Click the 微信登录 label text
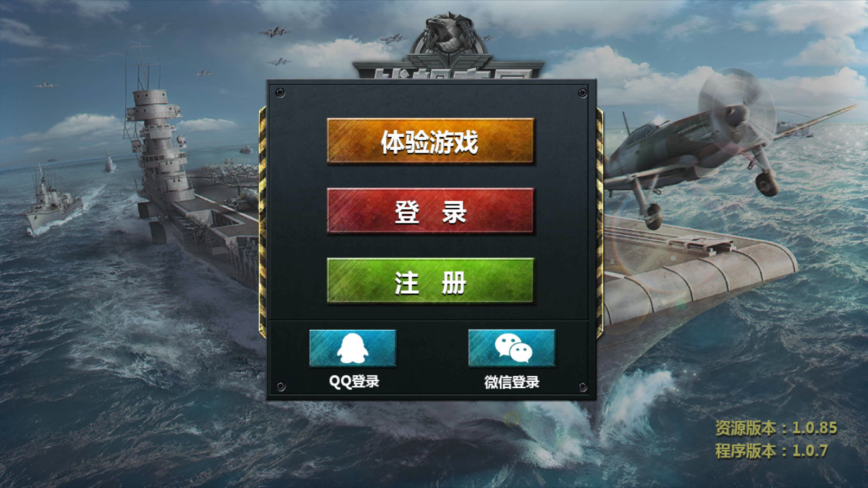The width and height of the screenshot is (868, 488). 512,382
